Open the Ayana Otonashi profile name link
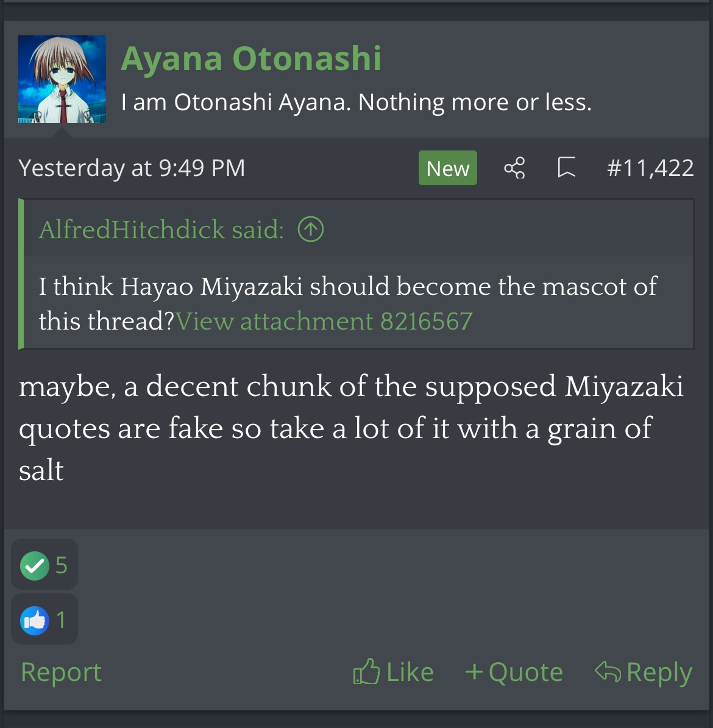The image size is (713, 728). coord(251,59)
